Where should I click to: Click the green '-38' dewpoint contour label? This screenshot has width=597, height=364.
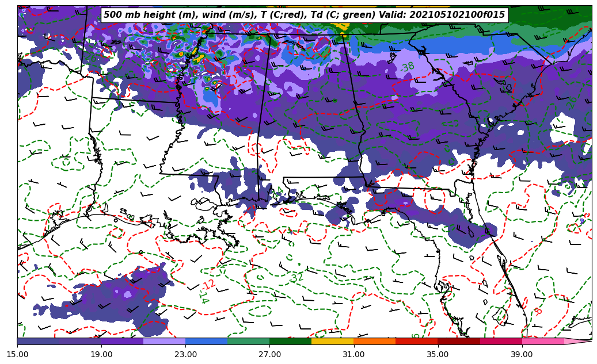pyautogui.click(x=407, y=67)
